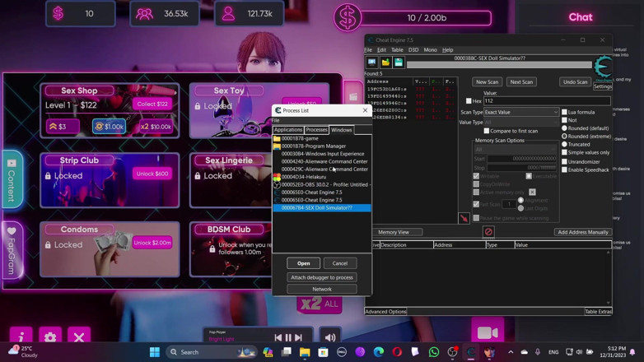Image resolution: width=644 pixels, height=362 pixels.
Task: Open the Table menu in Cheat Engine
Action: (397, 49)
